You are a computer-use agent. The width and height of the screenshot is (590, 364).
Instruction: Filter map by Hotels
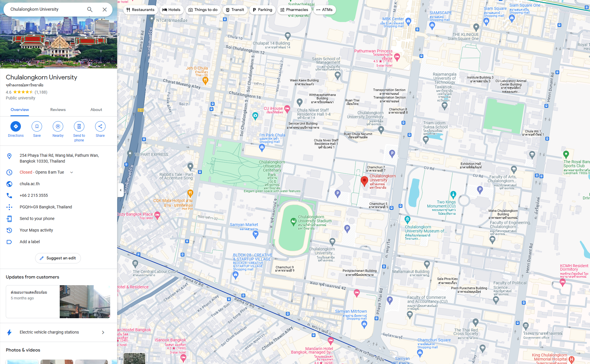(x=171, y=10)
